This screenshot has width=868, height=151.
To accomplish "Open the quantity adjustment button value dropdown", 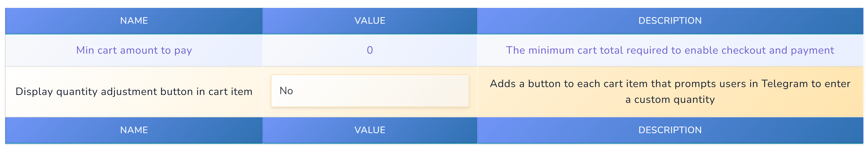I will pyautogui.click(x=370, y=91).
